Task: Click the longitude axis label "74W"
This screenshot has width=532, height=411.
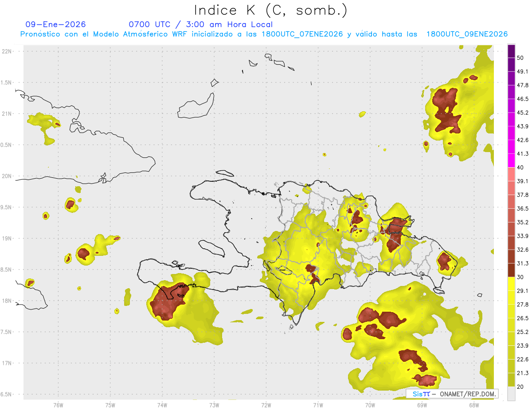Action: click(x=162, y=405)
